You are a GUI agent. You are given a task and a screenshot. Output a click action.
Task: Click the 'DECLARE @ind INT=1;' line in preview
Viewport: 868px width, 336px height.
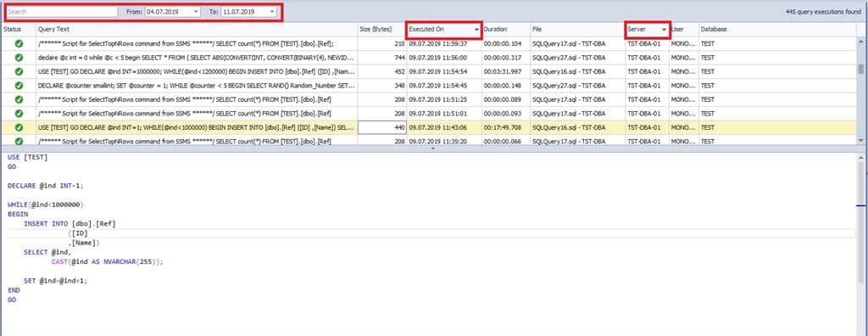click(46, 186)
